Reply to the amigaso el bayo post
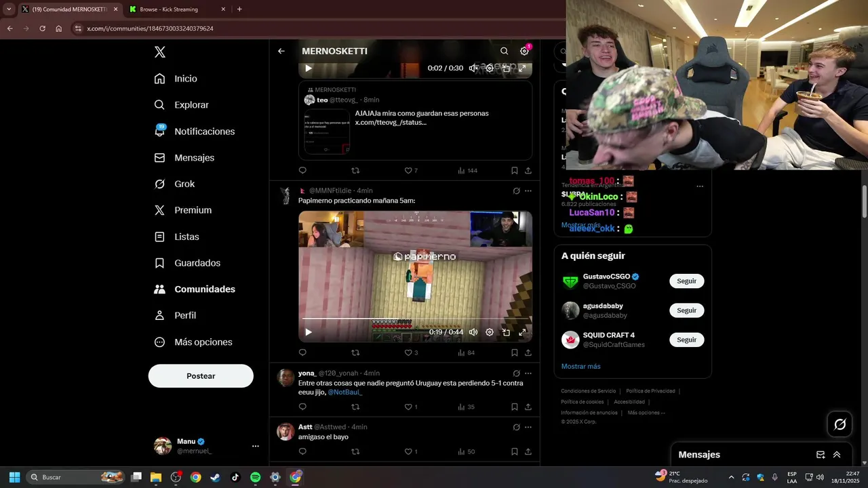Viewport: 868px width, 488px height. point(302,451)
